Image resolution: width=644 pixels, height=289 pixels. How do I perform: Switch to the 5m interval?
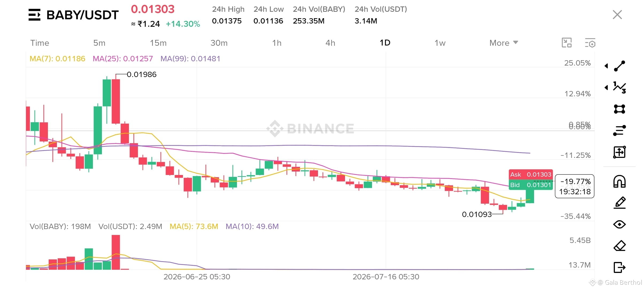(x=99, y=43)
